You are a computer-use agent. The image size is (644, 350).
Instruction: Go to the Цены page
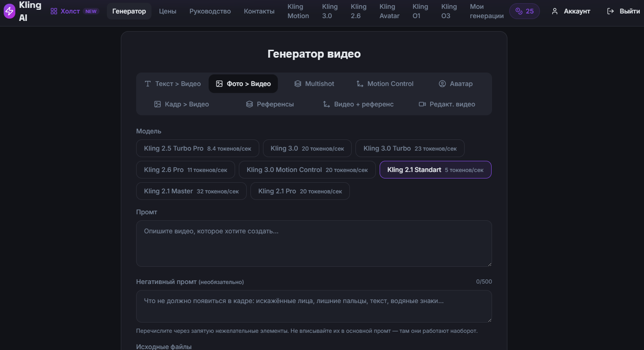pyautogui.click(x=168, y=11)
